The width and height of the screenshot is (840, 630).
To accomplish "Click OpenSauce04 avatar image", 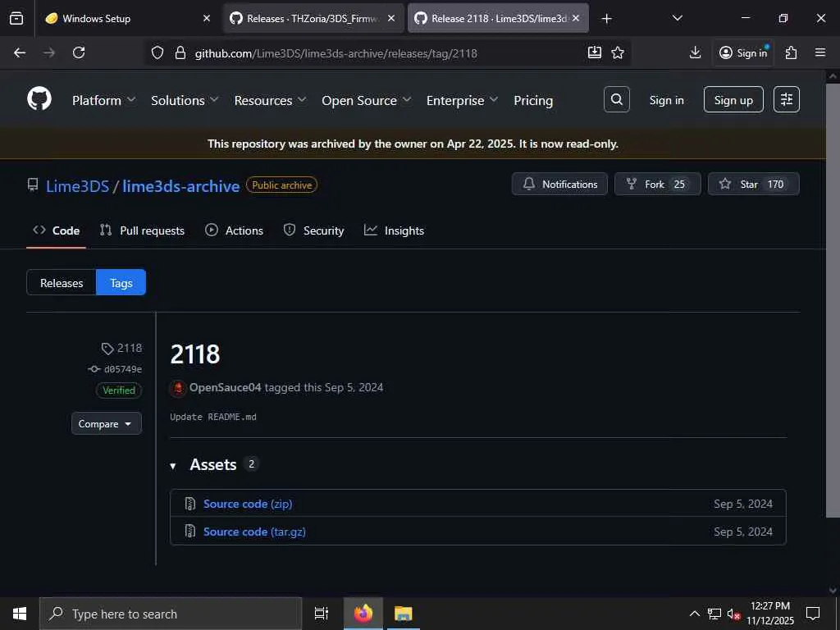I will coord(178,388).
